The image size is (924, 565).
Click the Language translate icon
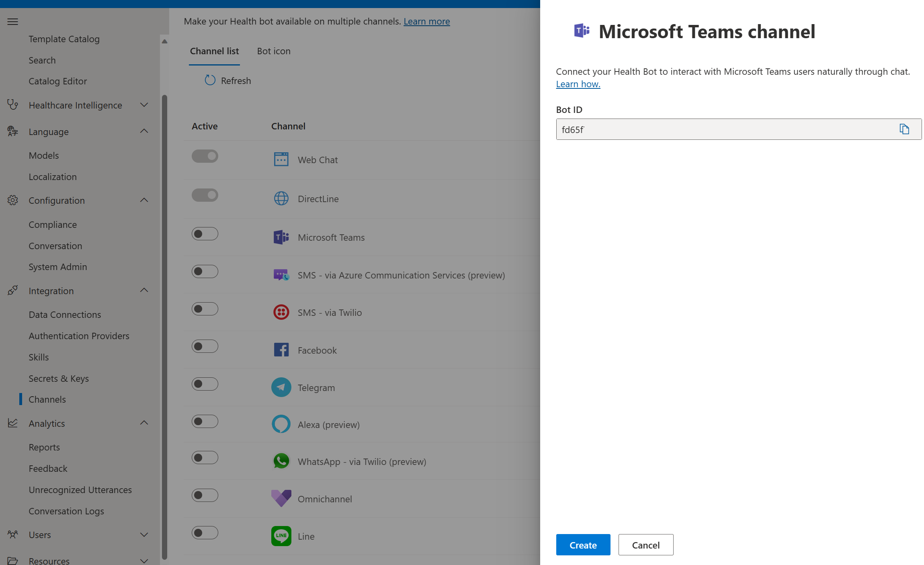(12, 131)
